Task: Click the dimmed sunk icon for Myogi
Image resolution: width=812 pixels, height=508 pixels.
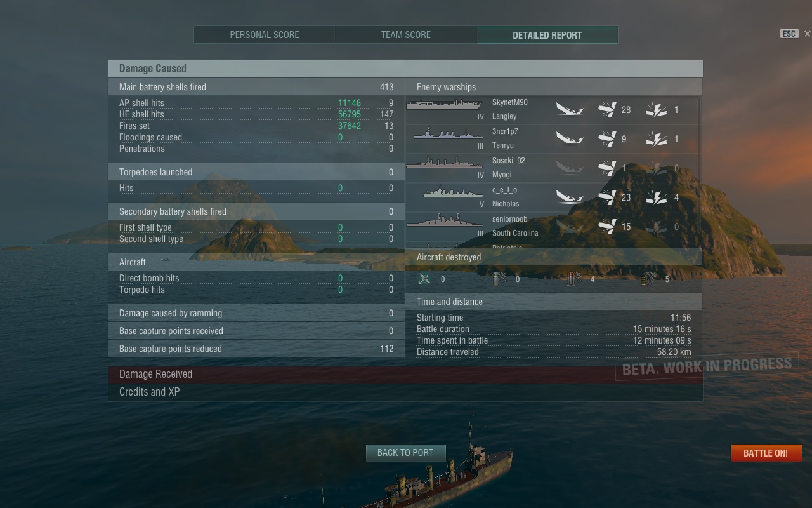Action: click(x=570, y=168)
